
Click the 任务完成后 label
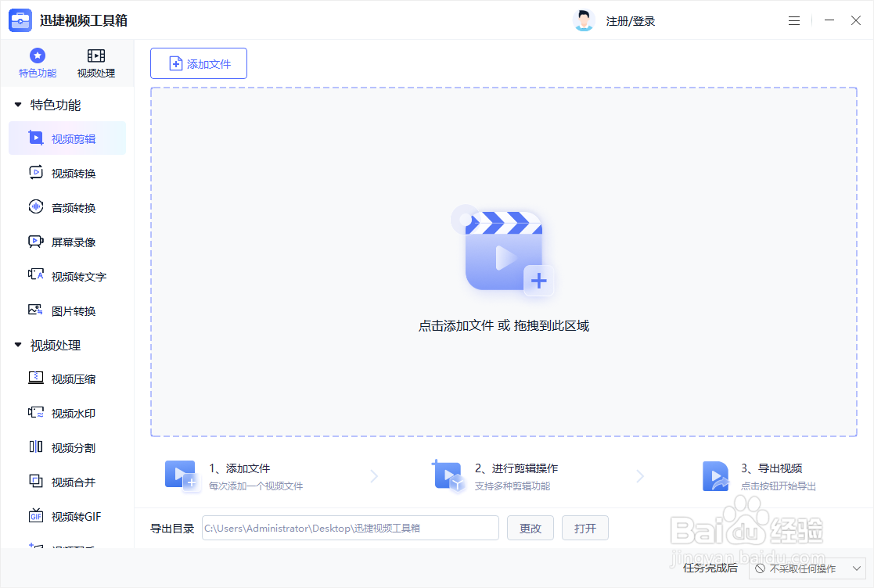[710, 568]
